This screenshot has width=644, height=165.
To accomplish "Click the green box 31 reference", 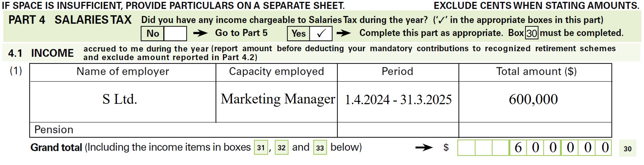I will click(261, 148).
